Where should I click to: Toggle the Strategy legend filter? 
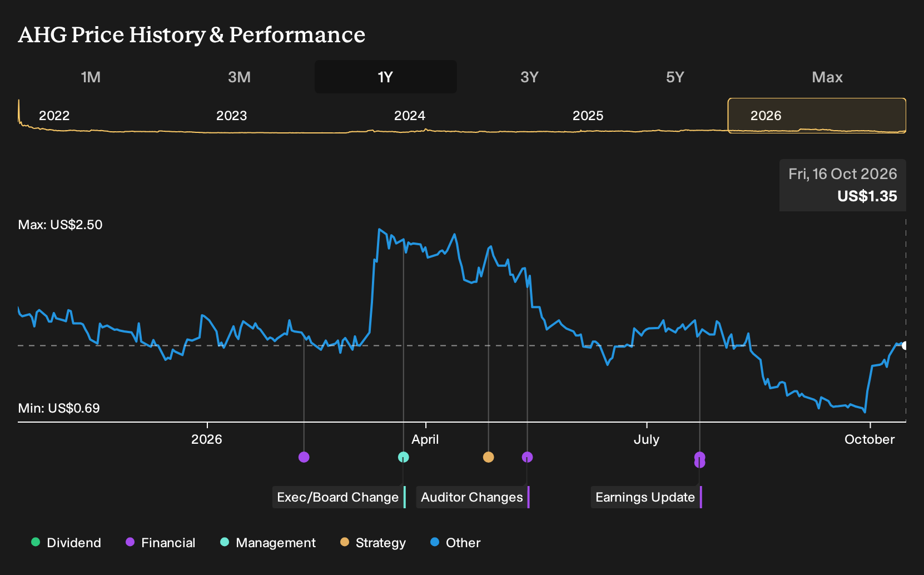click(x=373, y=543)
